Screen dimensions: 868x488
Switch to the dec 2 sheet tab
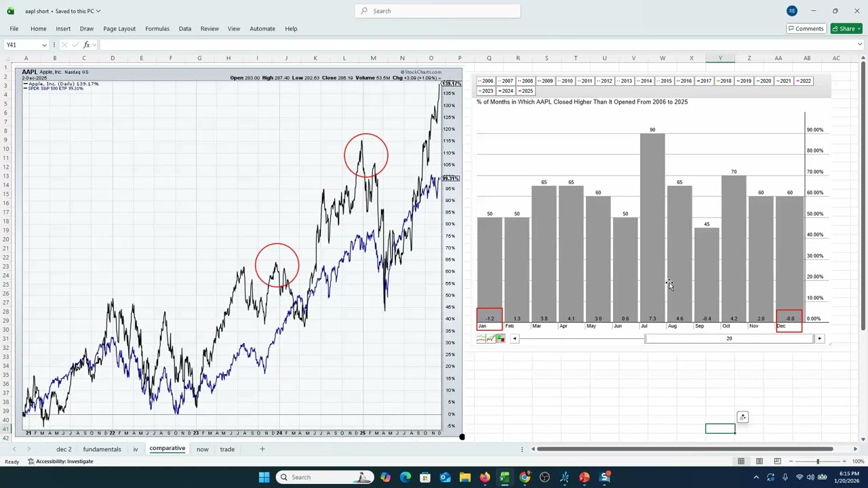pos(64,449)
